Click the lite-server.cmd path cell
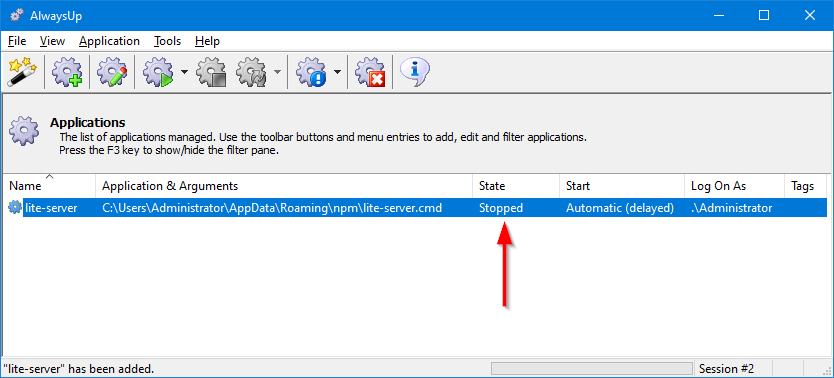Viewport: 834px width, 378px height. pyautogui.click(x=272, y=208)
